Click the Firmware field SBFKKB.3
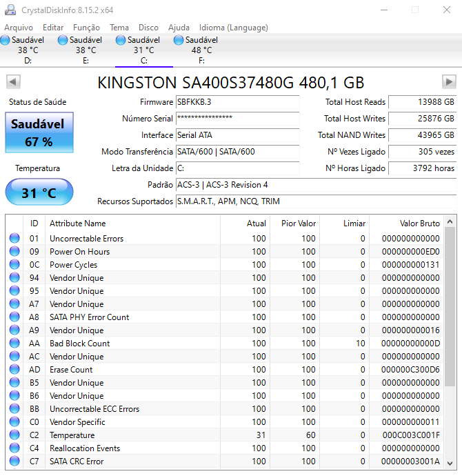Viewport: 462px width, 476px height. (237, 102)
